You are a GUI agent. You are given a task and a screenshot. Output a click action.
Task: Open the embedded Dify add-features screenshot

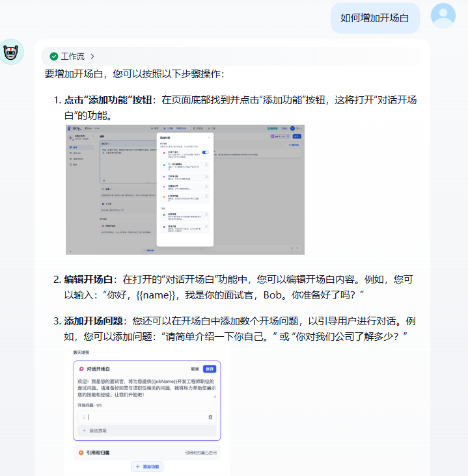[x=185, y=190]
